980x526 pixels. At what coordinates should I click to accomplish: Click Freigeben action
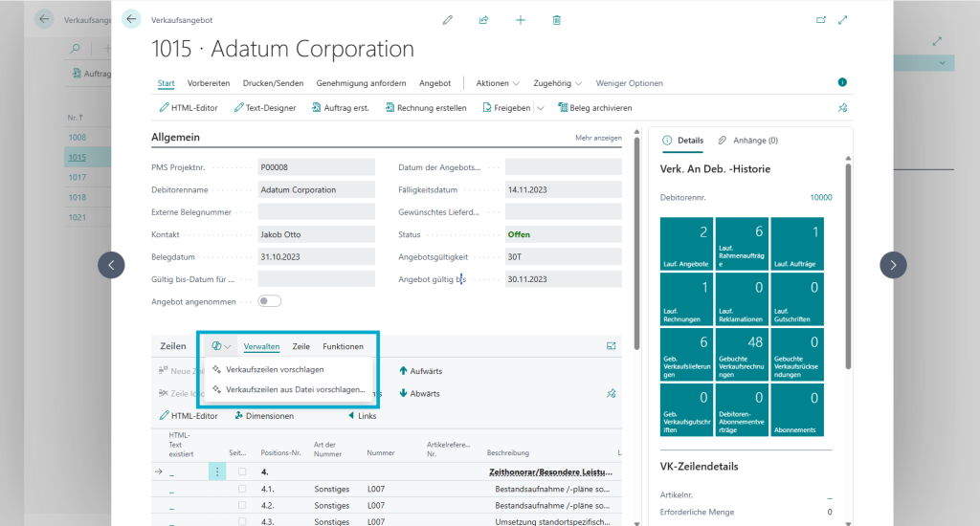click(506, 108)
